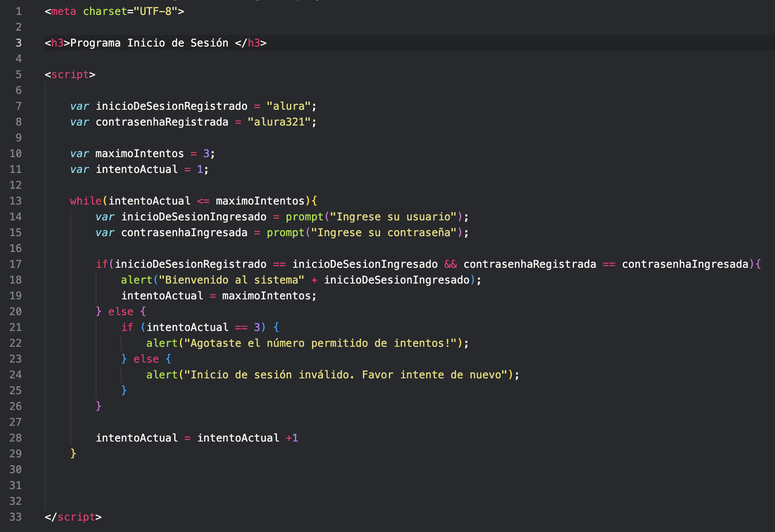Image resolution: width=775 pixels, height=532 pixels.
Task: Click the string "alura" on line 7
Action: (x=289, y=106)
